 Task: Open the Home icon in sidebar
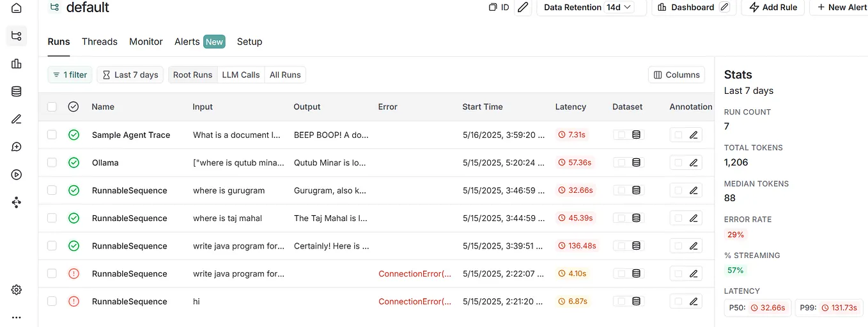point(17,8)
